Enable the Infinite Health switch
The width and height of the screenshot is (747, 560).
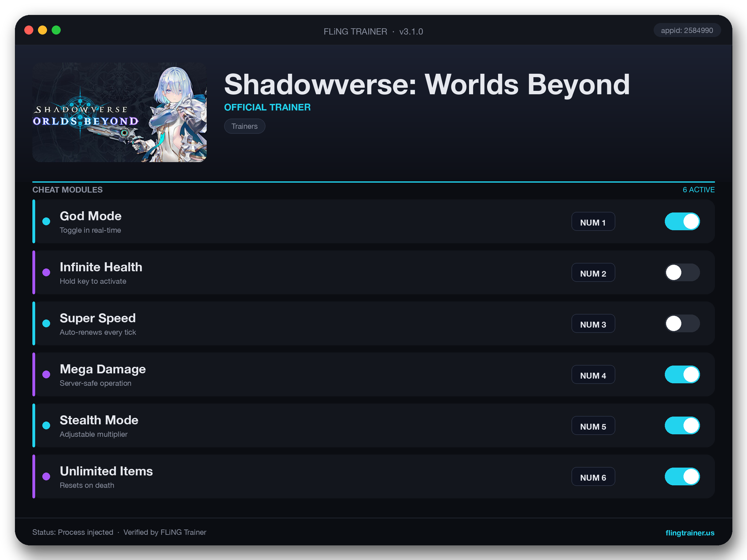[682, 273]
